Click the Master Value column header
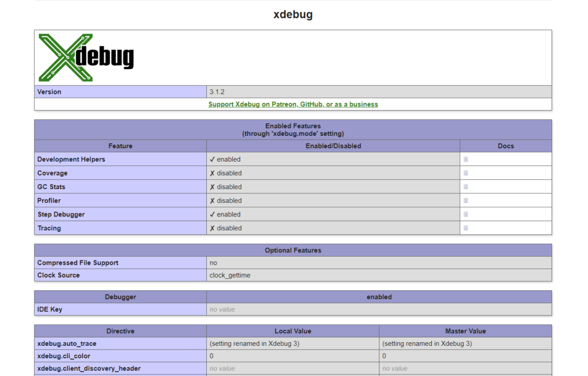 466,331
